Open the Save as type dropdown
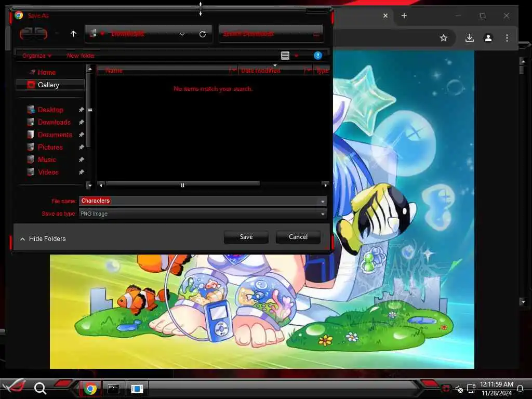 pyautogui.click(x=203, y=214)
